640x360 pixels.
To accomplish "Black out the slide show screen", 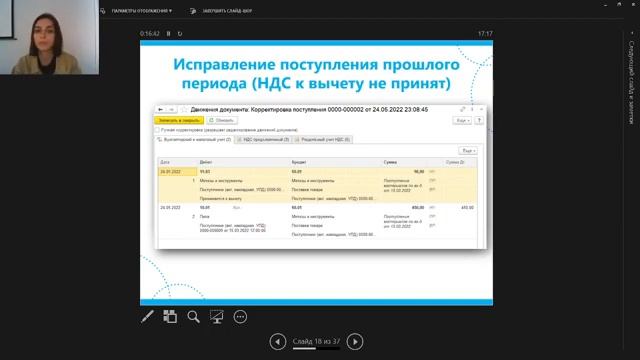I will pyautogui.click(x=217, y=317).
